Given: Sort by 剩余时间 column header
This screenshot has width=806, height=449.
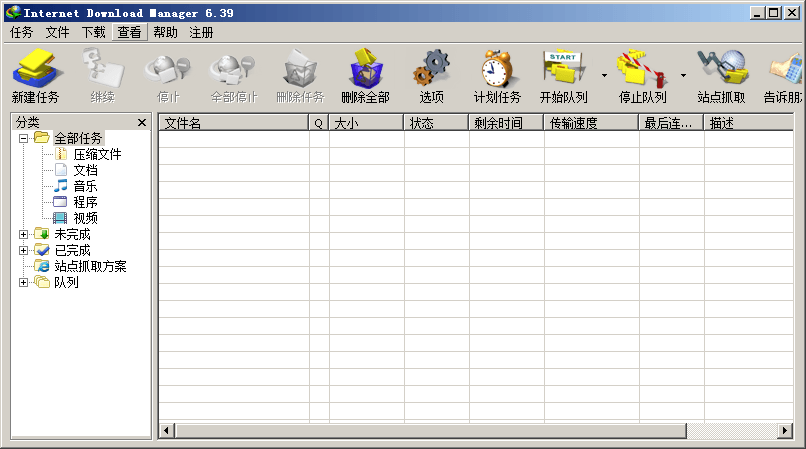Looking at the screenshot, I should click(506, 123).
